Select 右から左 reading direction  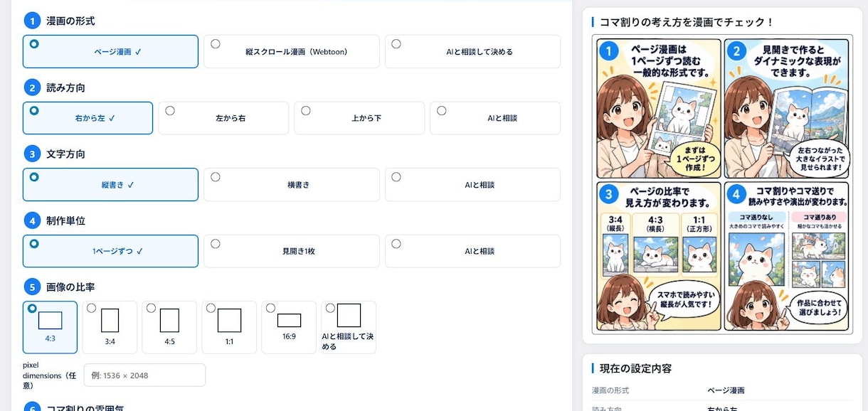click(88, 118)
